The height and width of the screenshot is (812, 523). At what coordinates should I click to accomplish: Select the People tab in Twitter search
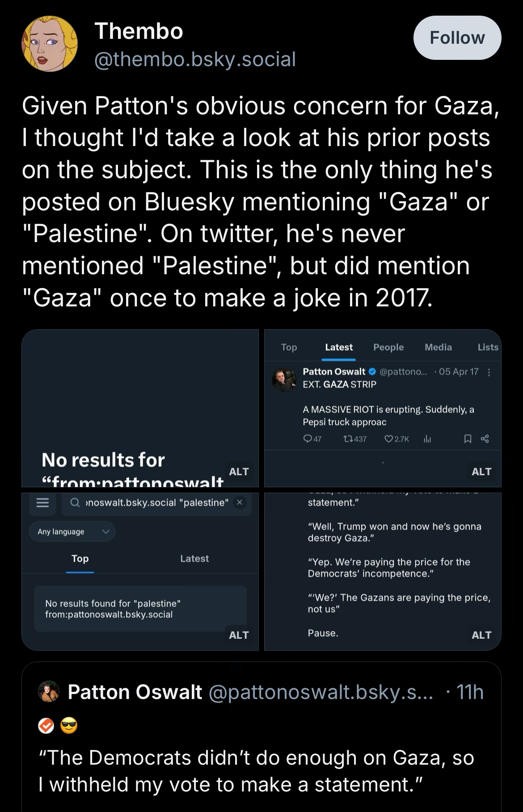coord(388,347)
